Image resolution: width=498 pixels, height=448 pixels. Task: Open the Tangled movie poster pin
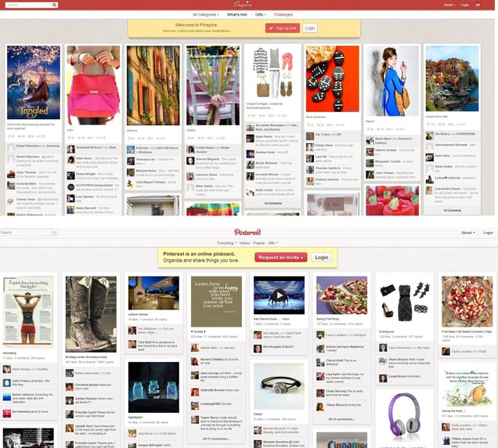click(x=34, y=82)
